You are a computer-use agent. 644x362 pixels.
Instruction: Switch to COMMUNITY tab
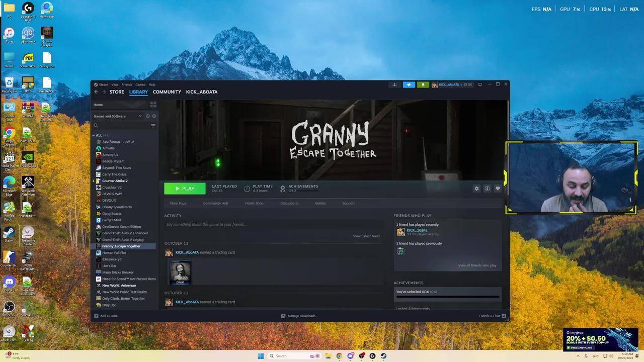click(x=167, y=92)
